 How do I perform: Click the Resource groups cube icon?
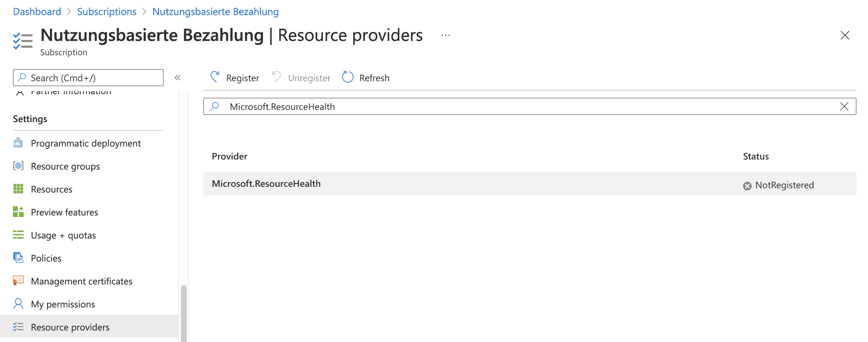pyautogui.click(x=18, y=166)
